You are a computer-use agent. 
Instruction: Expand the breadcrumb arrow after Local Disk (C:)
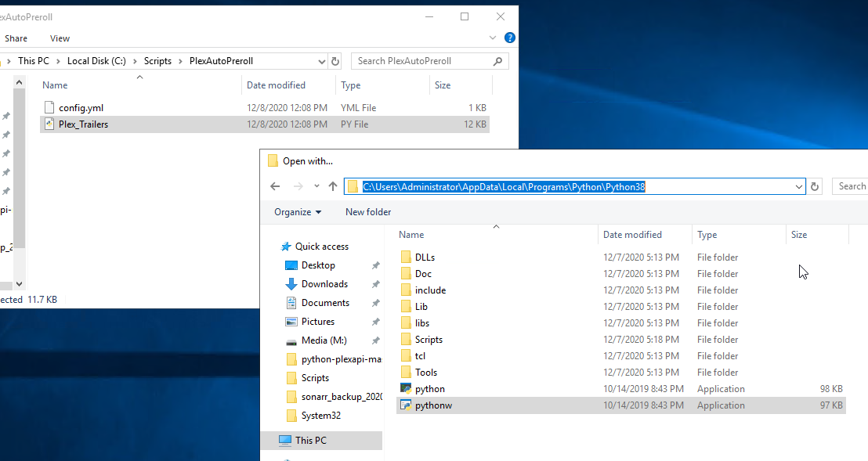coord(135,61)
